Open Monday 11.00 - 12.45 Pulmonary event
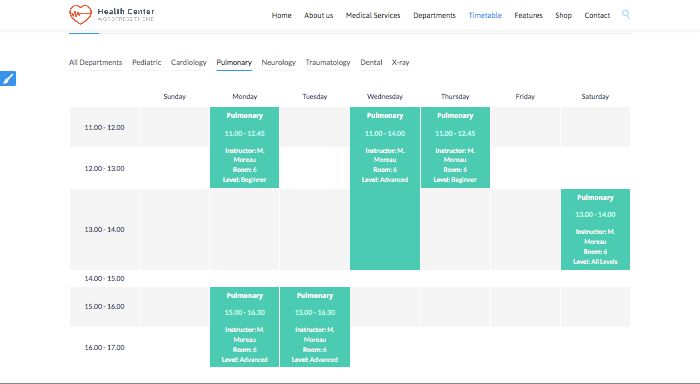The width and height of the screenshot is (700, 384). coord(245,147)
